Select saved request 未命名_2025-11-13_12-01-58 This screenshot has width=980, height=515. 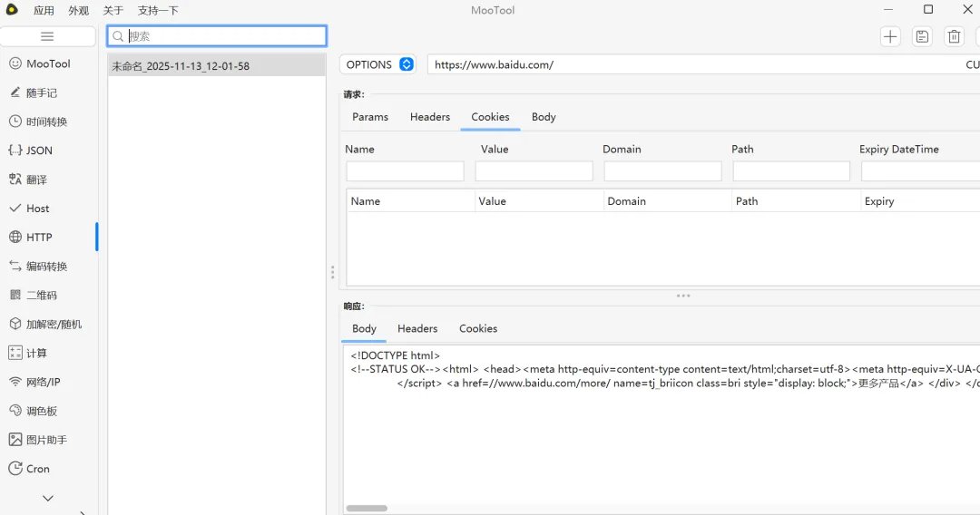point(217,65)
